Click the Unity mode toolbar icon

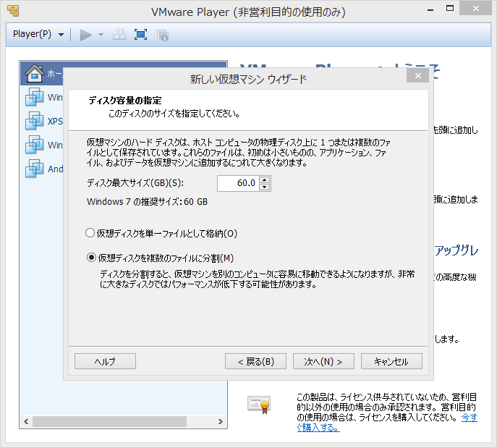pyautogui.click(x=163, y=35)
